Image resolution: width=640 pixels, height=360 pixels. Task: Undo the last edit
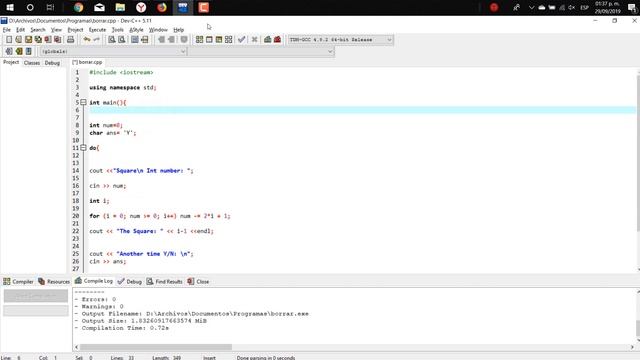[87, 40]
